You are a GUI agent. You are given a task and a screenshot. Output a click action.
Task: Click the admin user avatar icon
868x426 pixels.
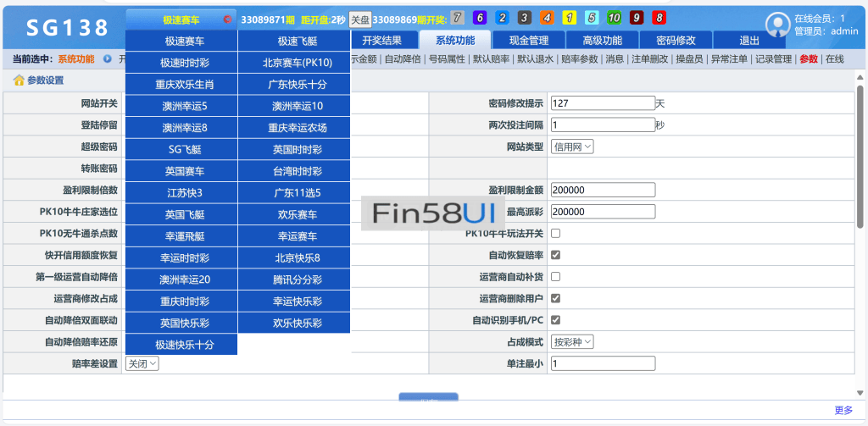(x=777, y=25)
